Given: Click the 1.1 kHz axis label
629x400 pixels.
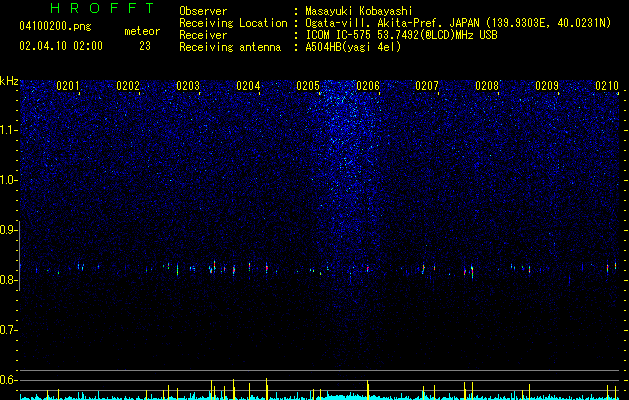Looking at the screenshot, I should coord(8,130).
